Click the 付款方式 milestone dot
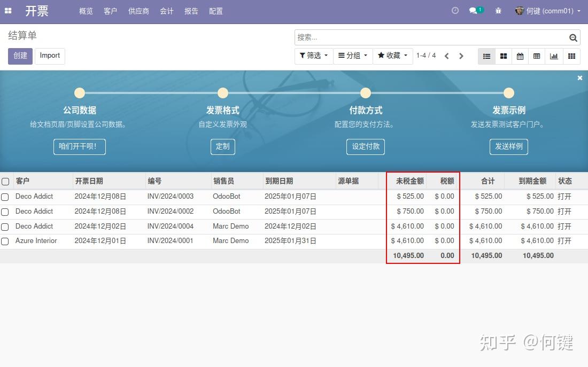Image resolution: width=588 pixels, height=367 pixels. [365, 93]
